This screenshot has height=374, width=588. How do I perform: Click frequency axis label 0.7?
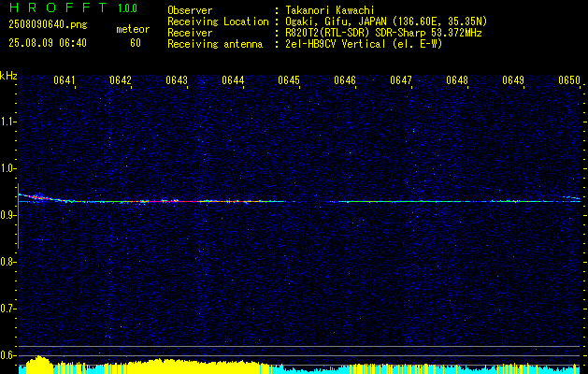[7, 309]
